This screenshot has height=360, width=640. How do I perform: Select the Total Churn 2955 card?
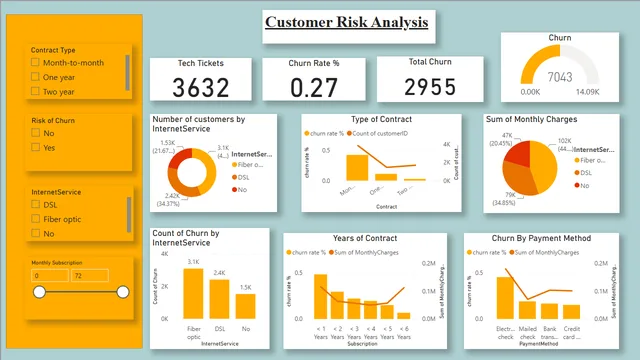(x=430, y=79)
